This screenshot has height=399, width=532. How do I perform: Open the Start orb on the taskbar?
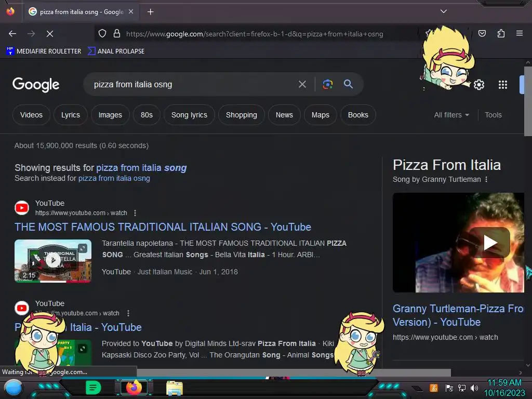pos(13,388)
